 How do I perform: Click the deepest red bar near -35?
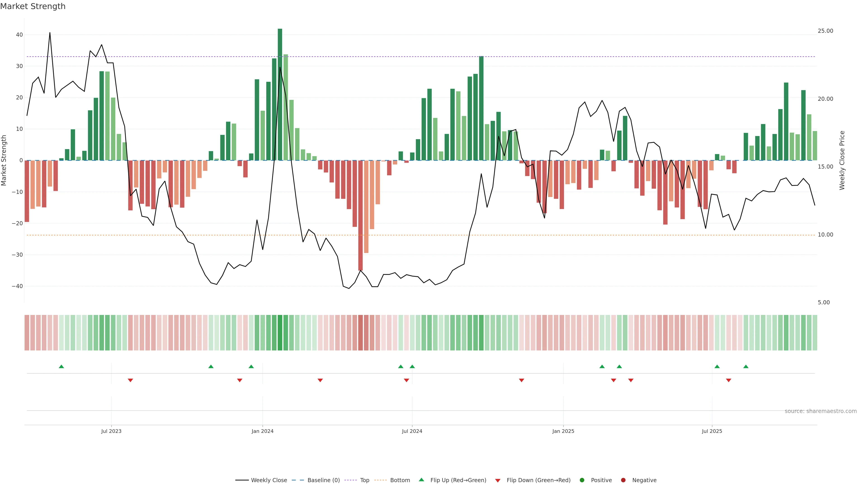361,216
